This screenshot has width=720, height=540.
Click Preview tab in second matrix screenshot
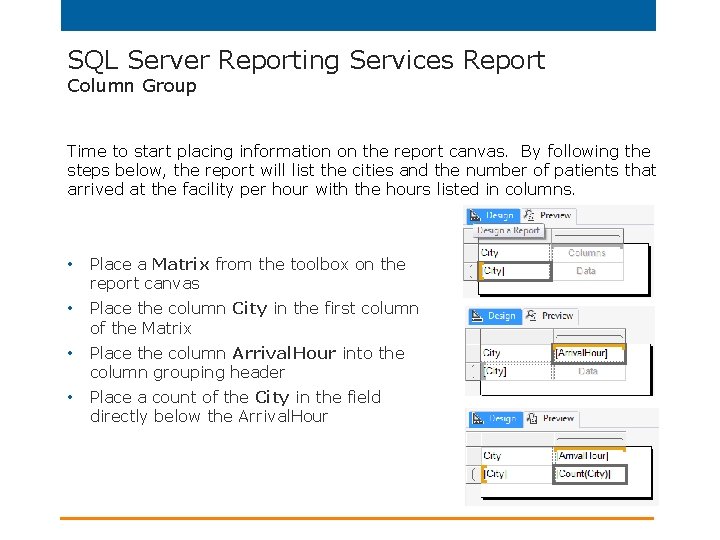pyautogui.click(x=551, y=316)
